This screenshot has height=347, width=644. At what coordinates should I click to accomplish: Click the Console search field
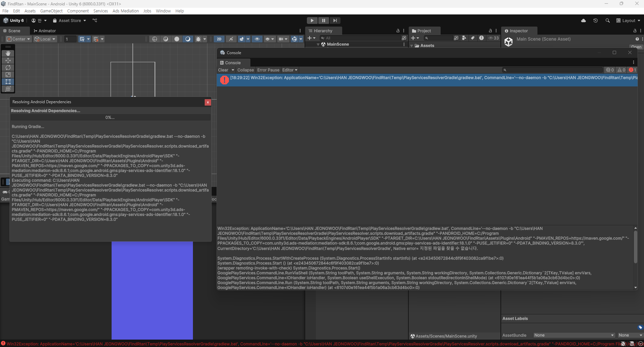click(553, 70)
